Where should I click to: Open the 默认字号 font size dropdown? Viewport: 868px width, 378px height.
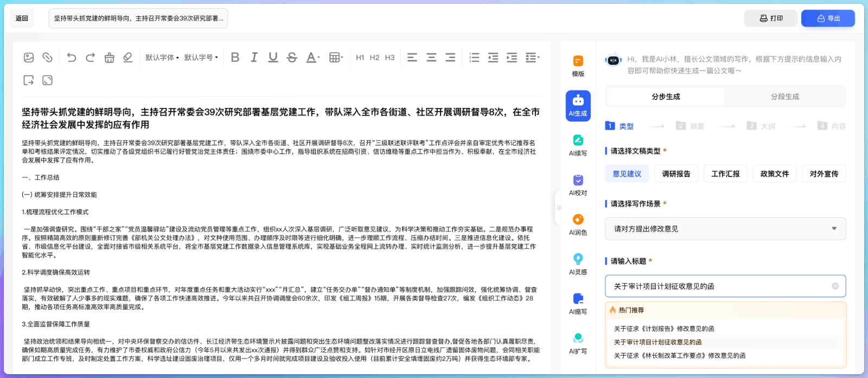click(201, 58)
